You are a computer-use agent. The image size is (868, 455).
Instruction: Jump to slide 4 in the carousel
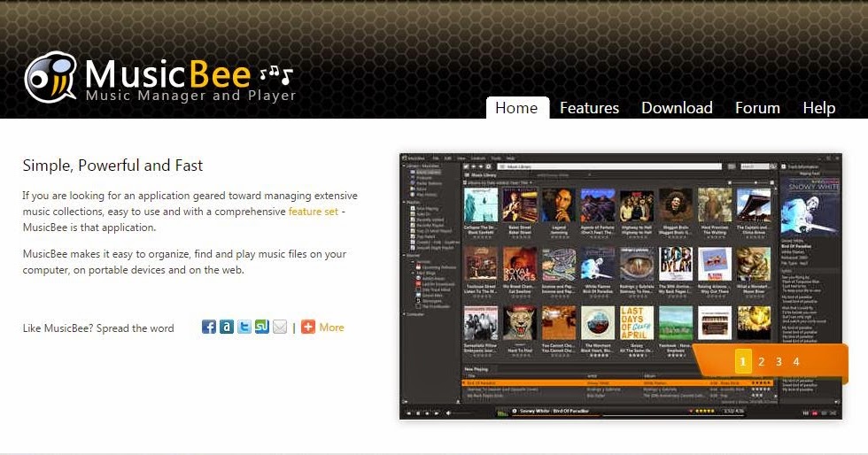796,362
